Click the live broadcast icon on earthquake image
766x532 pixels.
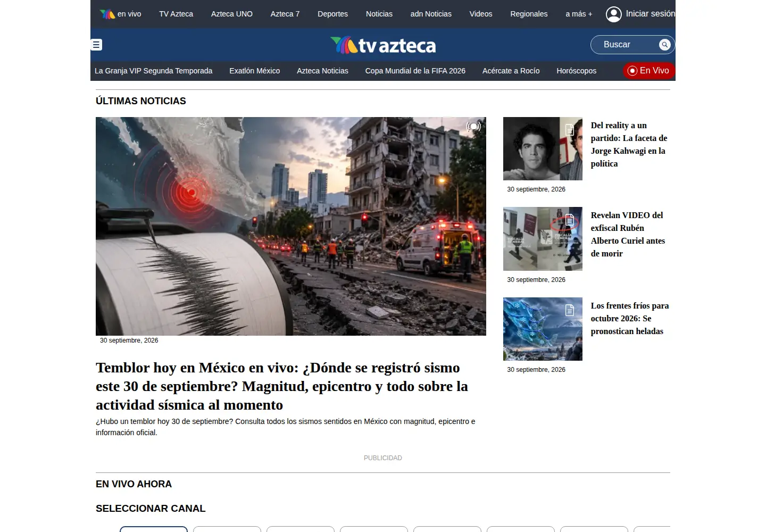point(473,127)
